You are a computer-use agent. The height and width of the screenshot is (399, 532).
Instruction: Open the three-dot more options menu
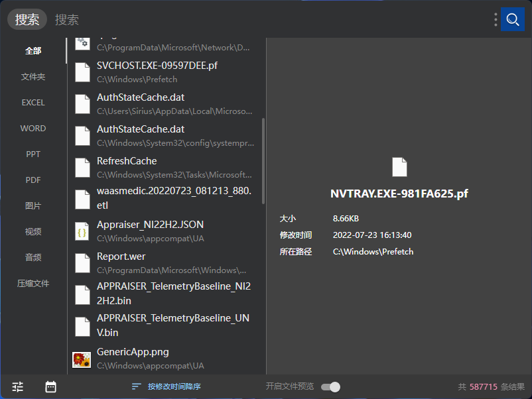point(496,19)
